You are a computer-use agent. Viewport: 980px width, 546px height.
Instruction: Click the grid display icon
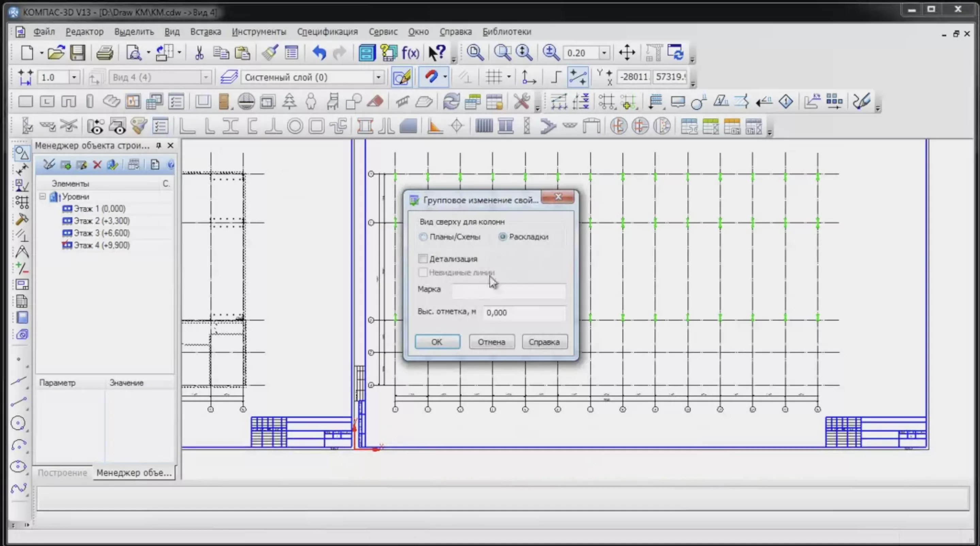point(494,77)
